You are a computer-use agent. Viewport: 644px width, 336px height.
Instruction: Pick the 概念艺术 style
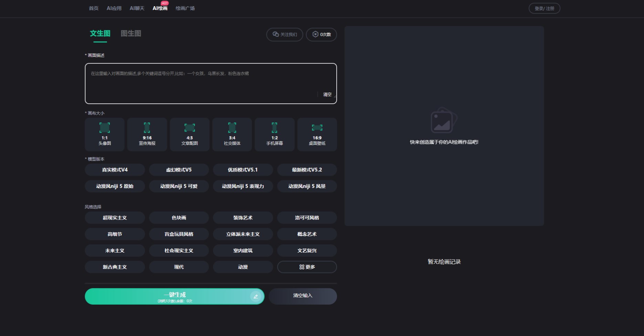tap(307, 234)
